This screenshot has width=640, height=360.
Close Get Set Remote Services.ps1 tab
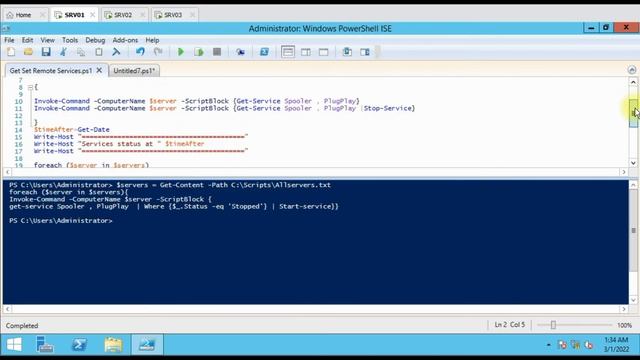[x=99, y=70]
